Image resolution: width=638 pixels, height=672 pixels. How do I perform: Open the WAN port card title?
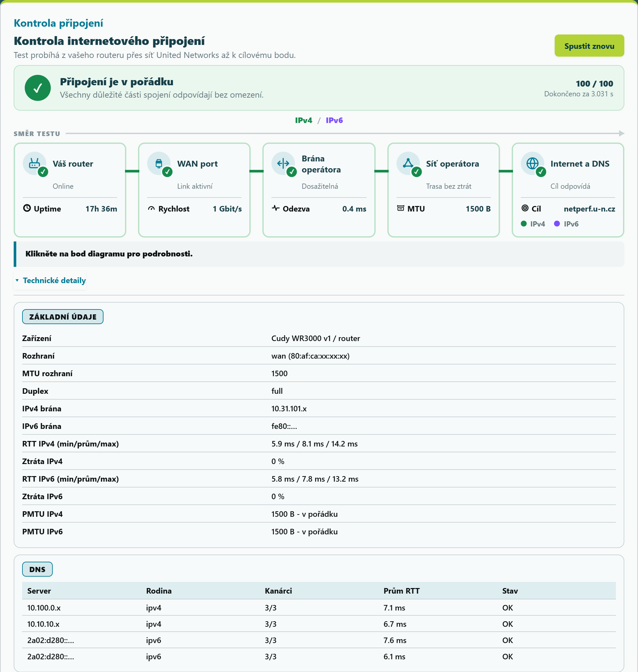pyautogui.click(x=197, y=164)
